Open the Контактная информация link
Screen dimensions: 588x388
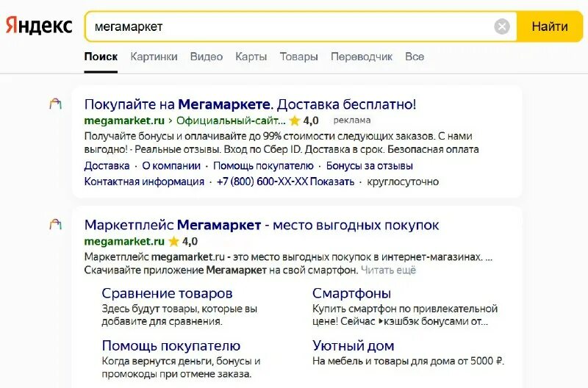pyautogui.click(x=144, y=182)
